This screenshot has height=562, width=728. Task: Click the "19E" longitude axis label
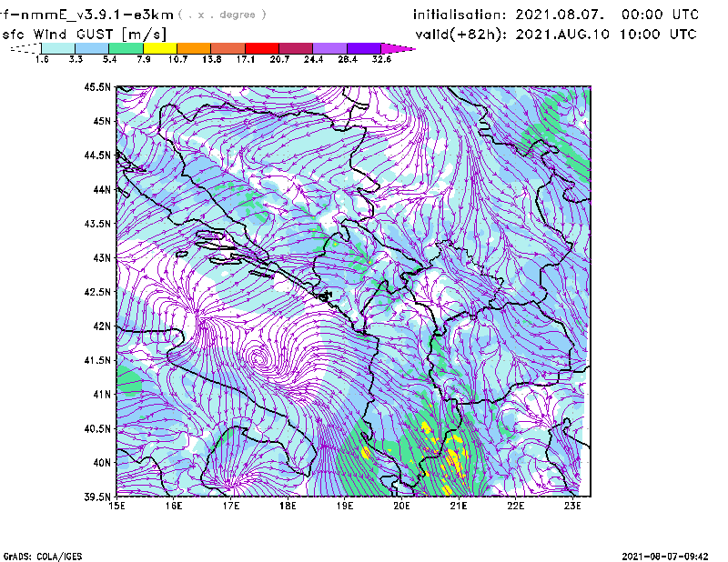click(x=345, y=505)
